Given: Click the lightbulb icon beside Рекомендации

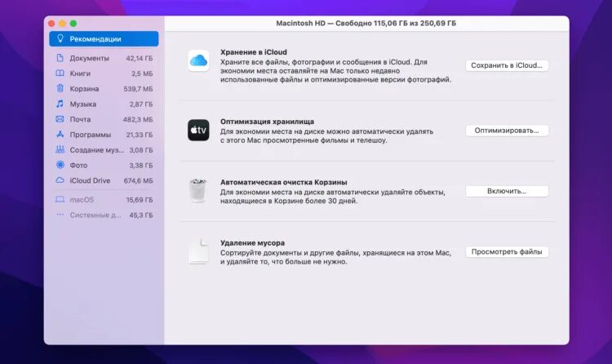Looking at the screenshot, I should [x=60, y=38].
